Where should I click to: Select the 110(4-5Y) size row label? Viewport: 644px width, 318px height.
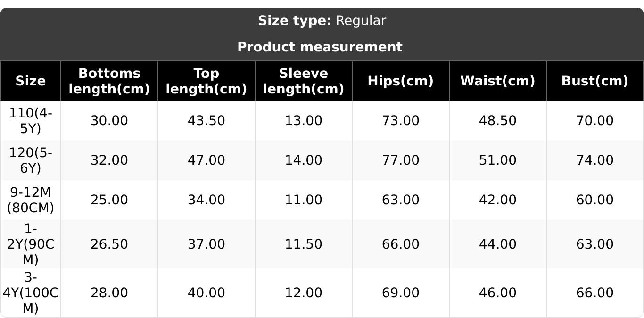31,121
